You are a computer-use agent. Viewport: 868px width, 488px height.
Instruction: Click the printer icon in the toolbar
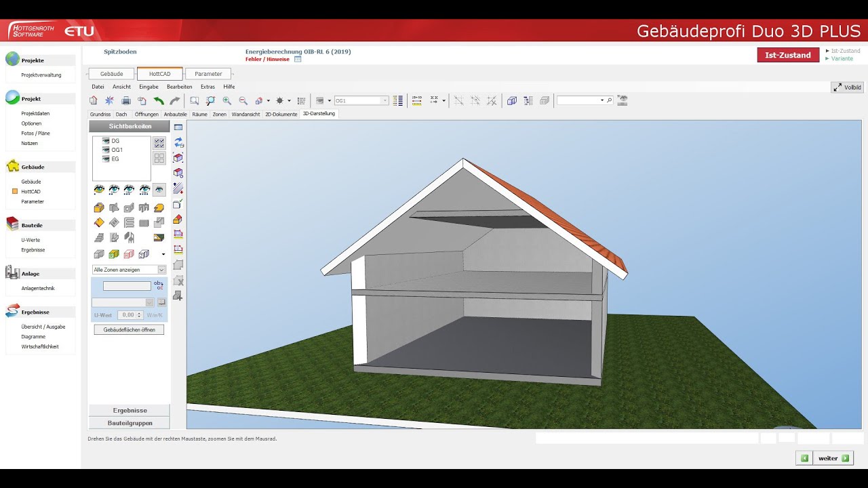(126, 100)
